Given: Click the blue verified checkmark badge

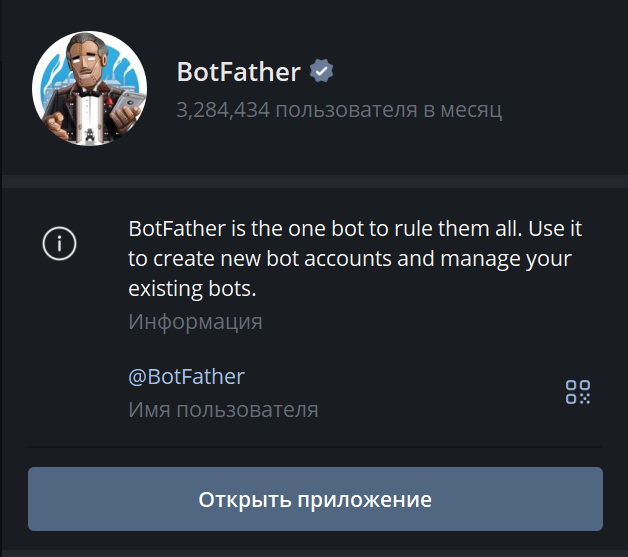Looking at the screenshot, I should pyautogui.click(x=321, y=71).
